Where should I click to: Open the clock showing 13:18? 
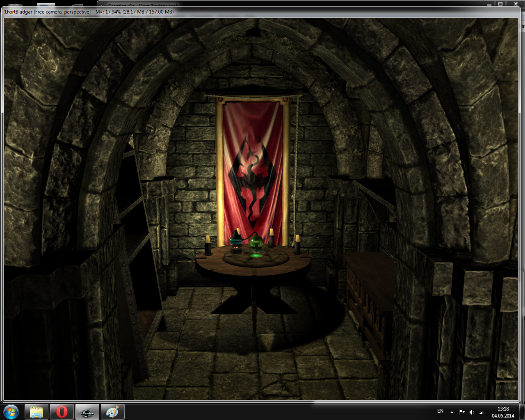pos(503,412)
